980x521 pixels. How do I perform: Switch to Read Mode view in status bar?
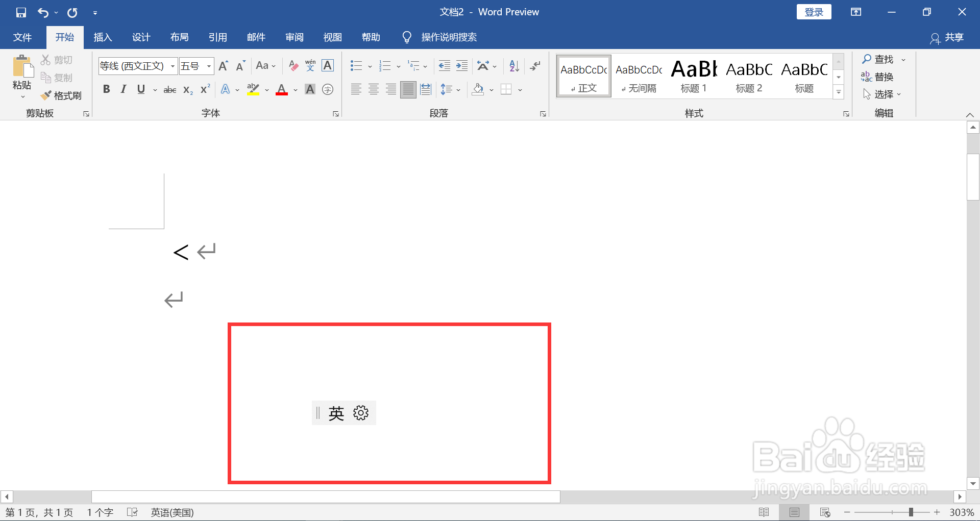764,512
